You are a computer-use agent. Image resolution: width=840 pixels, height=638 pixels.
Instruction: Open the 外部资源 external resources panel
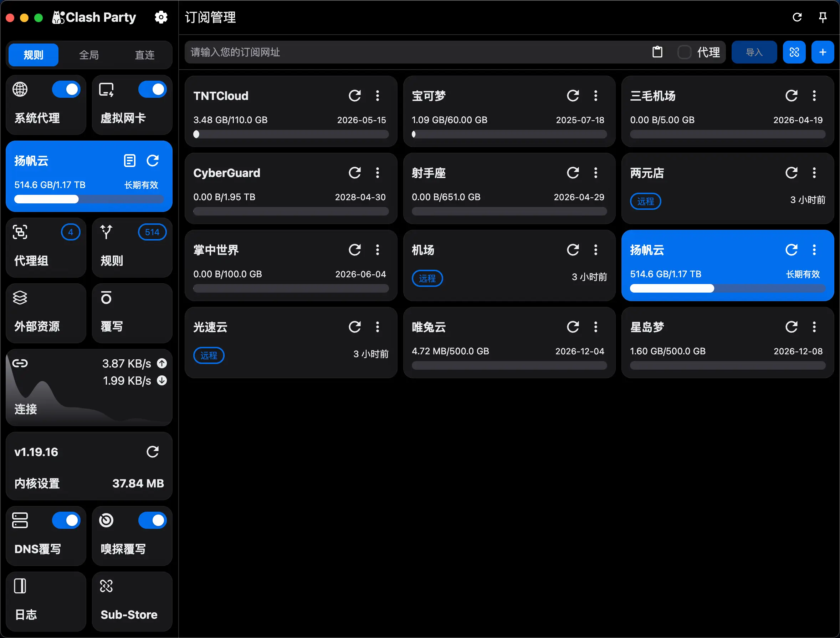46,313
